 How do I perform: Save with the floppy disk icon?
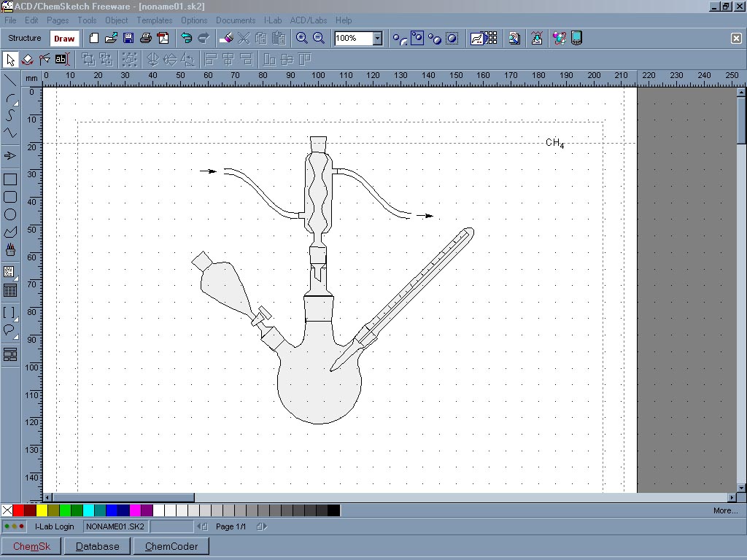pyautogui.click(x=128, y=38)
